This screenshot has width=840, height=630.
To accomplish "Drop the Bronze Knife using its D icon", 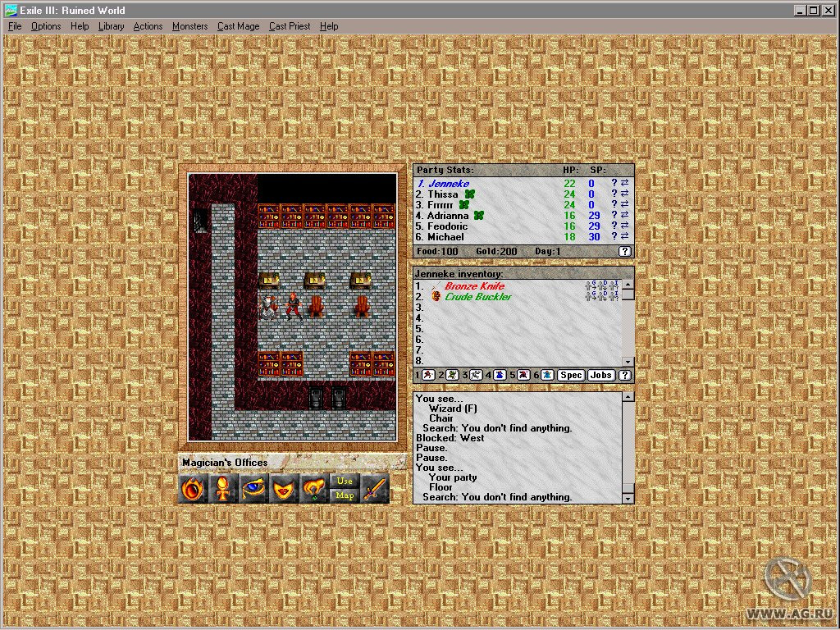I will tap(602, 285).
